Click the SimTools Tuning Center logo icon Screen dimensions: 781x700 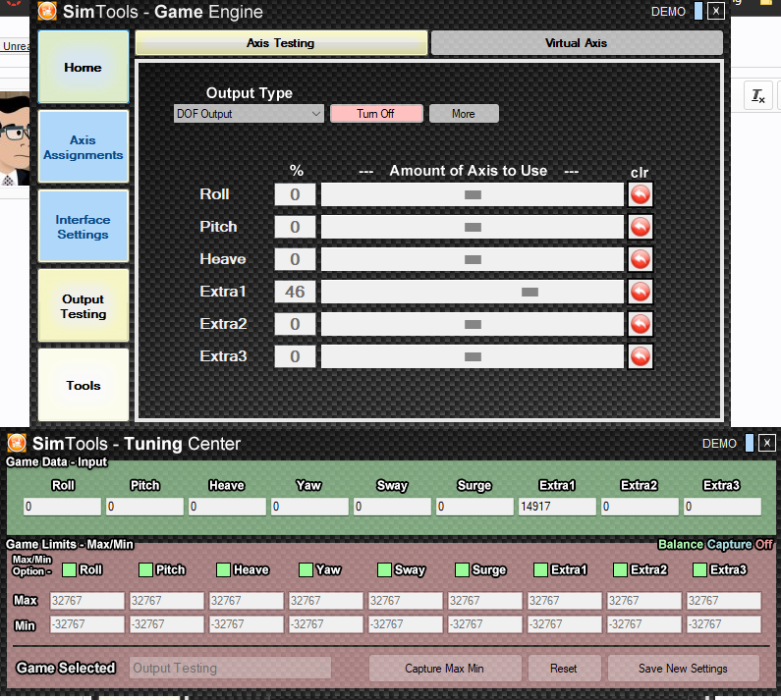17,443
